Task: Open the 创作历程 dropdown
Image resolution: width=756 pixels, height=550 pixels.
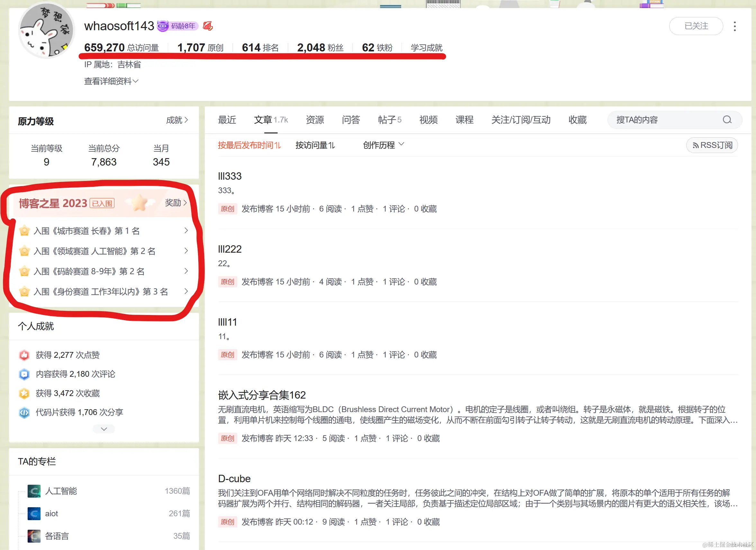Action: pos(383,145)
